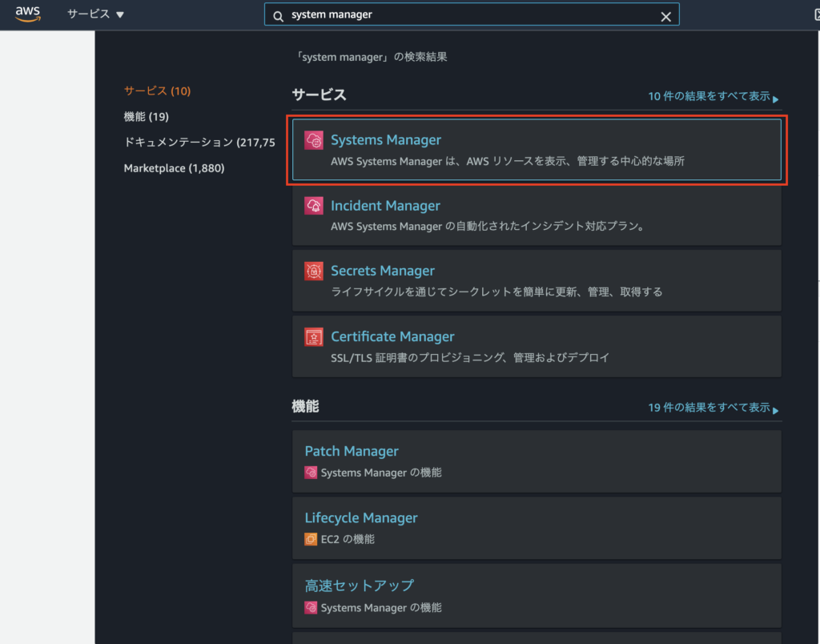Viewport: 820px width, 644px height.
Task: Click the Systems Manager service icon
Action: coord(314,140)
